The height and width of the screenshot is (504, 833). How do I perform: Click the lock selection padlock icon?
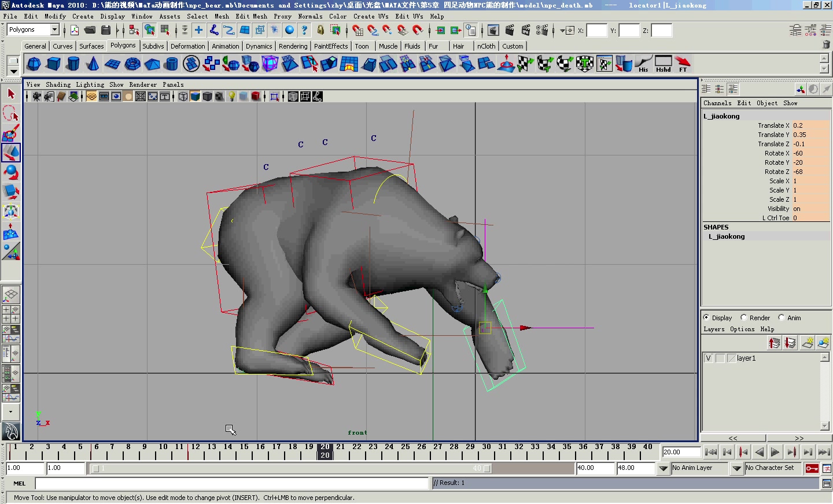click(320, 30)
